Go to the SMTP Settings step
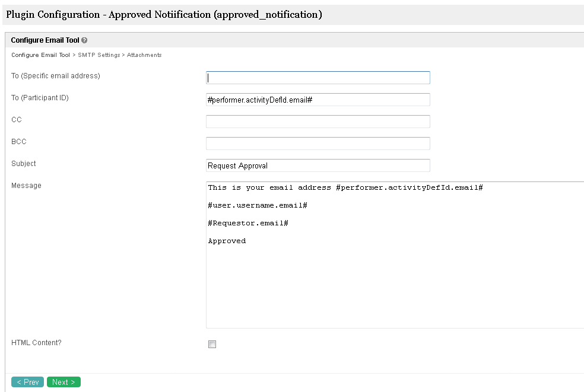 tap(99, 55)
